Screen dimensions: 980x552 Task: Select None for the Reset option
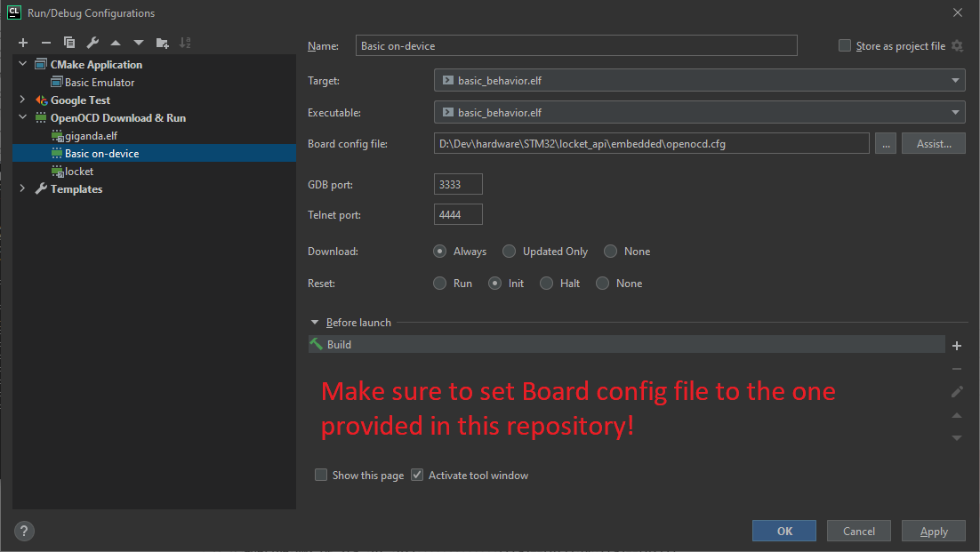pyautogui.click(x=603, y=284)
